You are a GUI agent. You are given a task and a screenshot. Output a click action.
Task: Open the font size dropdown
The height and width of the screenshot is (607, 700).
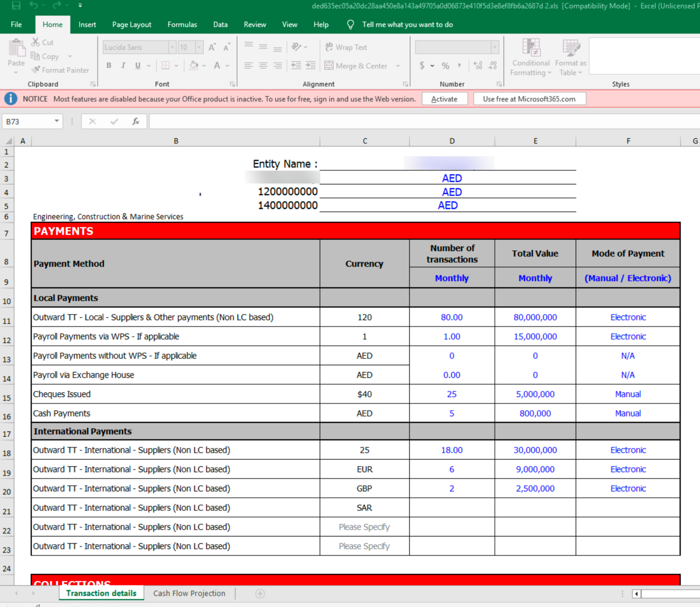(x=199, y=47)
